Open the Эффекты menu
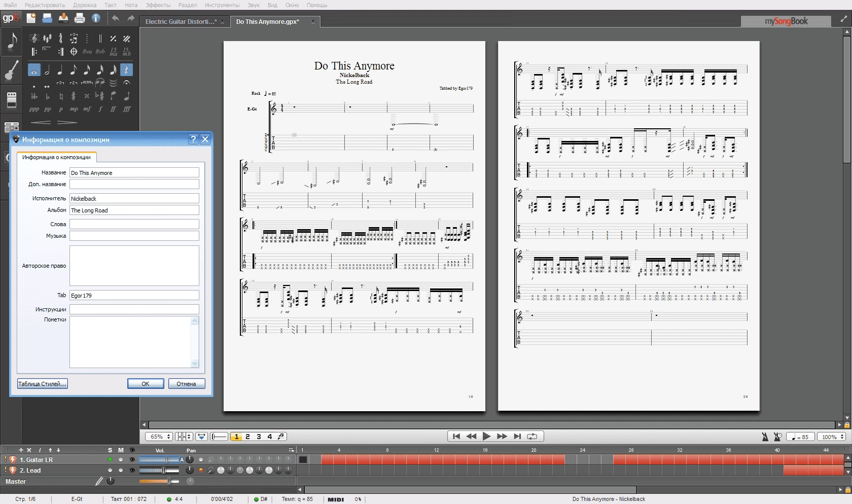 (x=158, y=5)
